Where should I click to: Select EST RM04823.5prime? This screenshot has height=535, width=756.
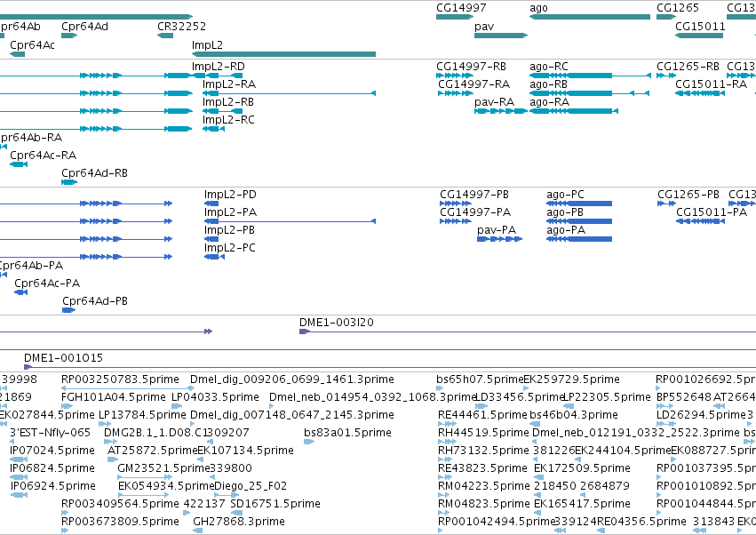tap(483, 505)
